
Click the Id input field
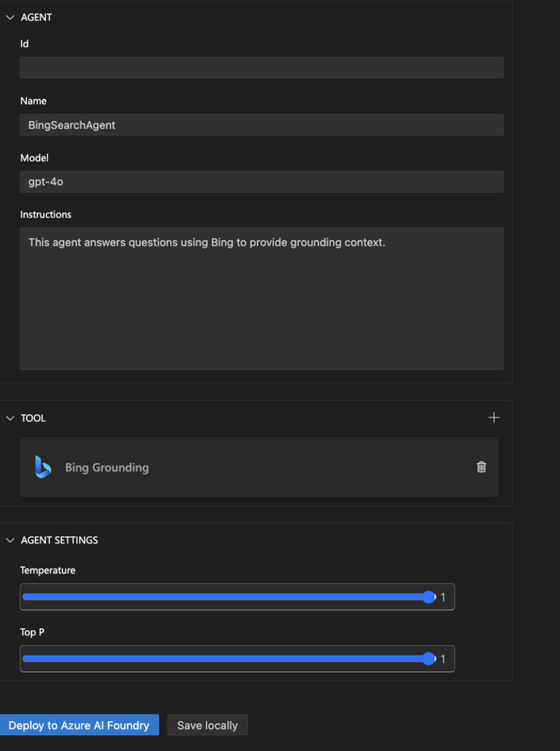[x=262, y=68]
